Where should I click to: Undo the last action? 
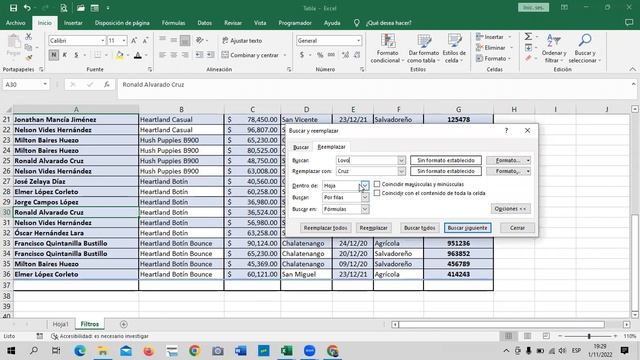pos(27,8)
